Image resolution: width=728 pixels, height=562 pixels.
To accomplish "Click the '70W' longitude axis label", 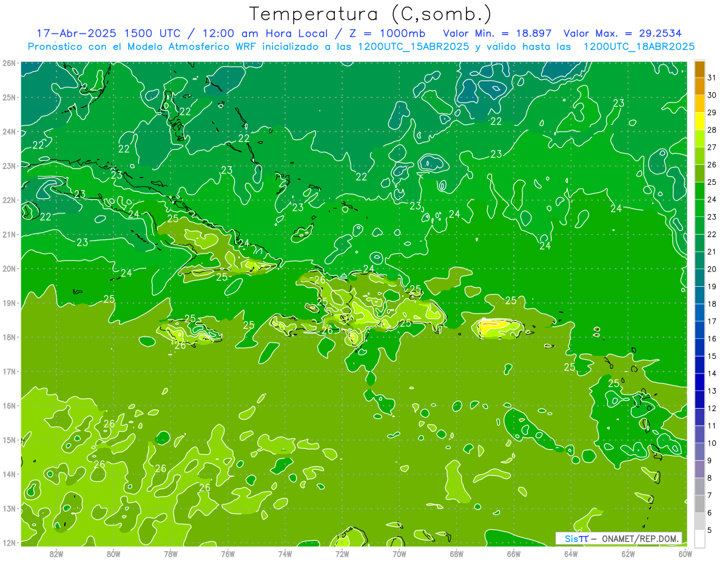I will (399, 554).
